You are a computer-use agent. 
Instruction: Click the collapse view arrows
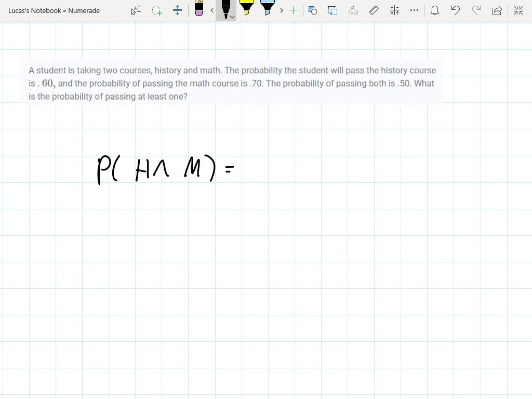tap(518, 10)
